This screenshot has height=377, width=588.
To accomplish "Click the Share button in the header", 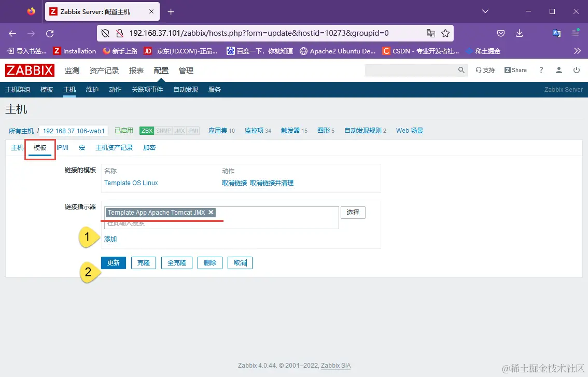I will coord(515,70).
